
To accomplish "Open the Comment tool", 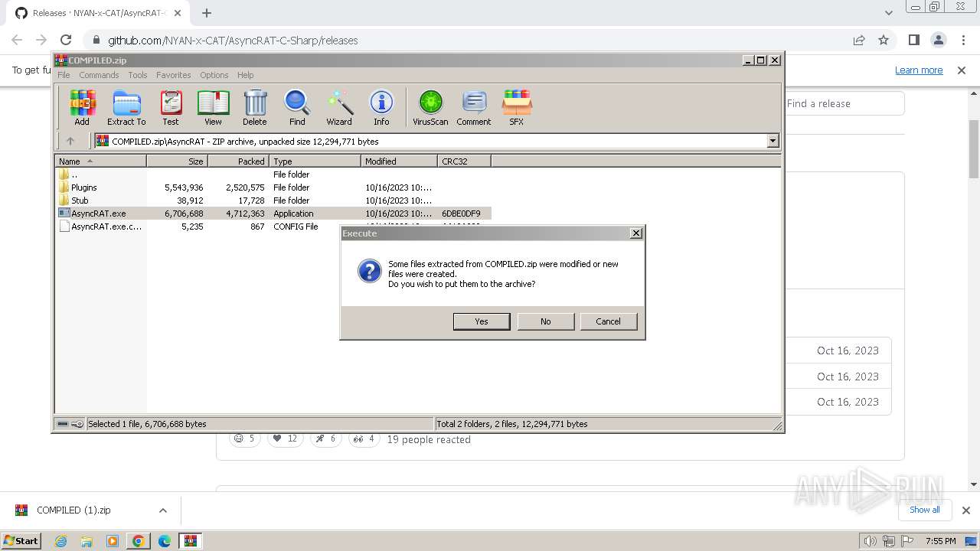I will point(474,107).
